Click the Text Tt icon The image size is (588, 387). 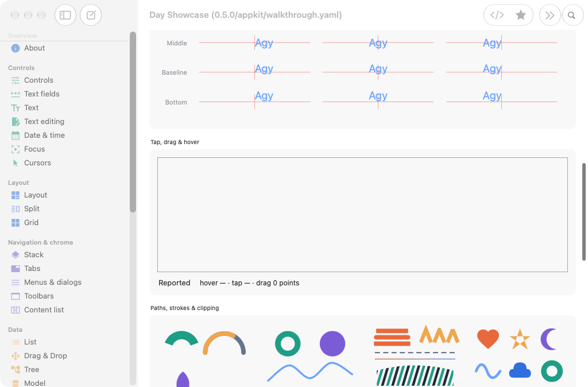[16, 108]
